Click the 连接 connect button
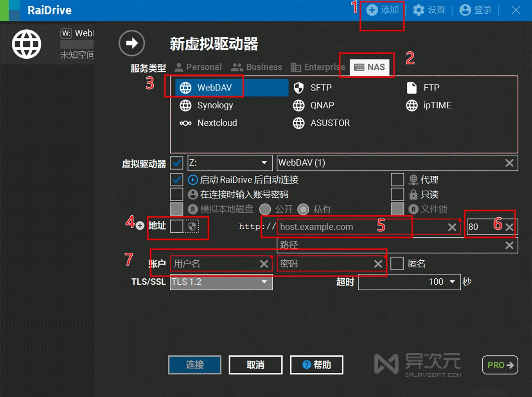Image resolution: width=532 pixels, height=397 pixels. 195,365
